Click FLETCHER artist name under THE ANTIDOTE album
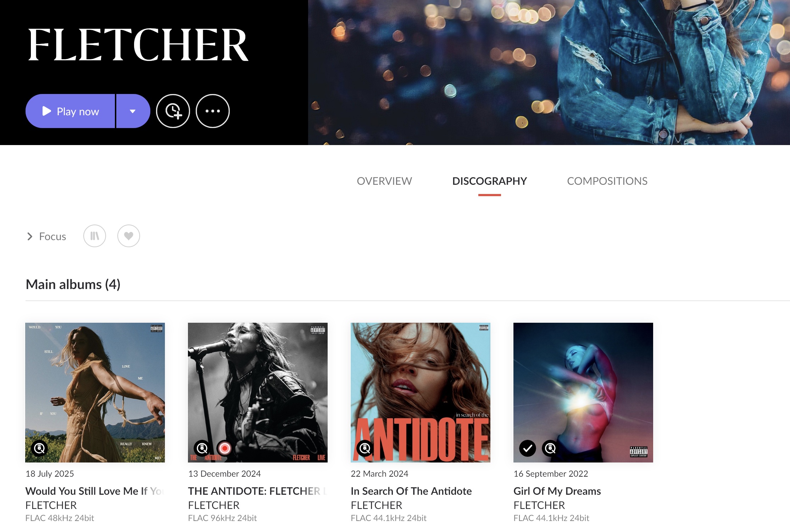Image resolution: width=790 pixels, height=532 pixels. tap(214, 505)
